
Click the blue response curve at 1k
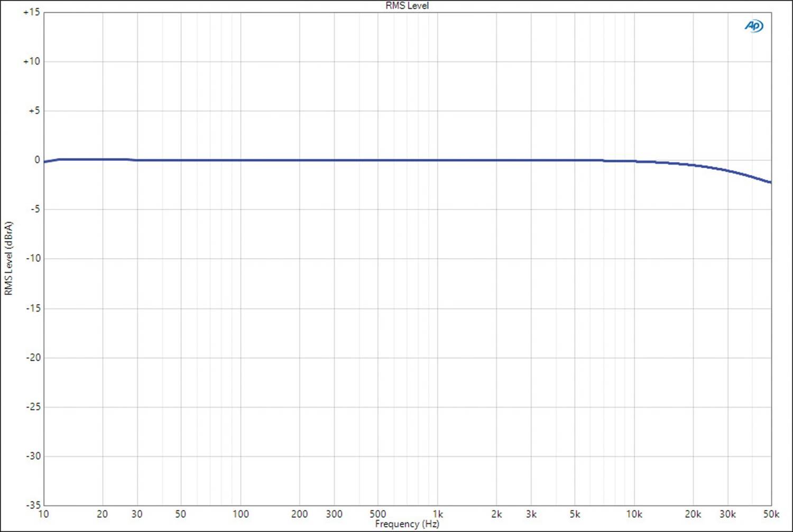click(437, 160)
